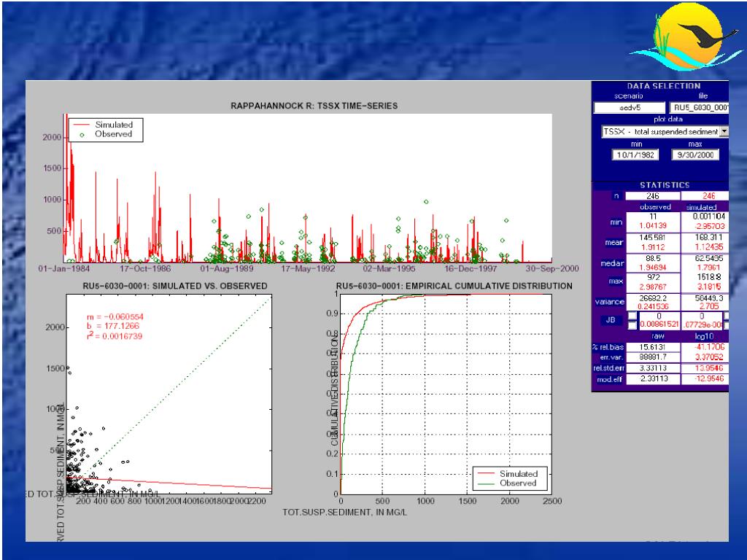Viewport: 747px width, 560px height.
Task: Tick the upper JB checkbox beside observed values
Action: pos(632,316)
